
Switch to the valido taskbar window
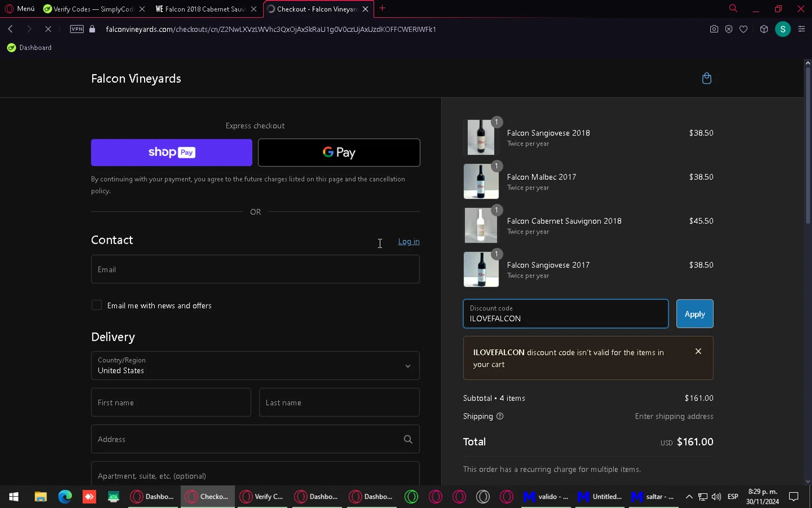[x=546, y=497]
